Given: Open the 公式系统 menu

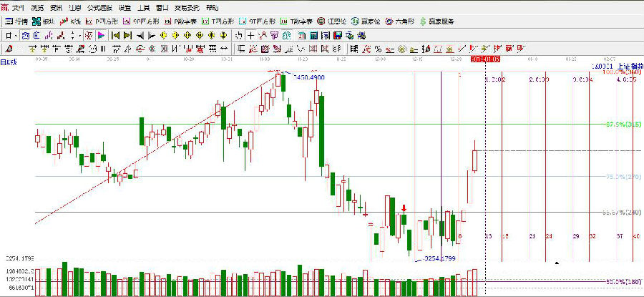Looking at the screenshot, I should coord(98,7).
